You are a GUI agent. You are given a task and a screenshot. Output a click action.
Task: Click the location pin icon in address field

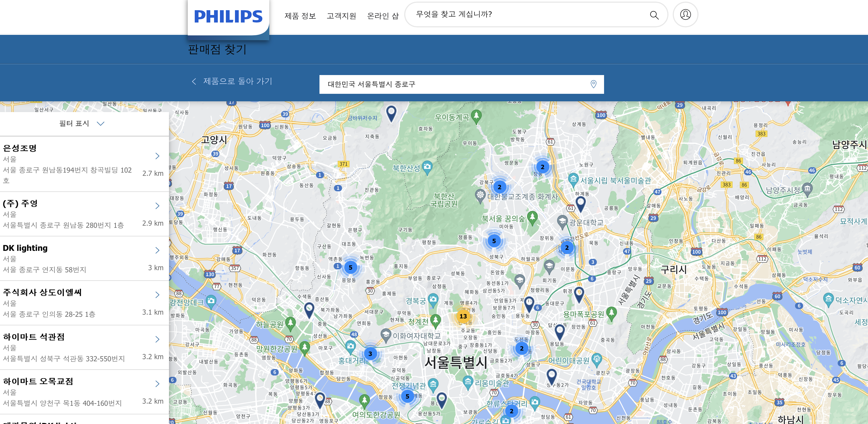(x=593, y=84)
